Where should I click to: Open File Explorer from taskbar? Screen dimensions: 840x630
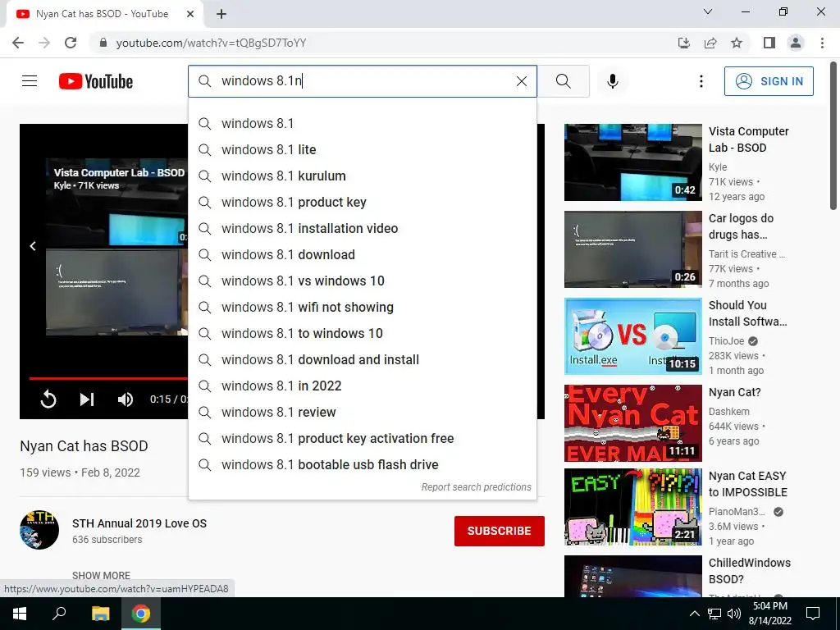100,614
